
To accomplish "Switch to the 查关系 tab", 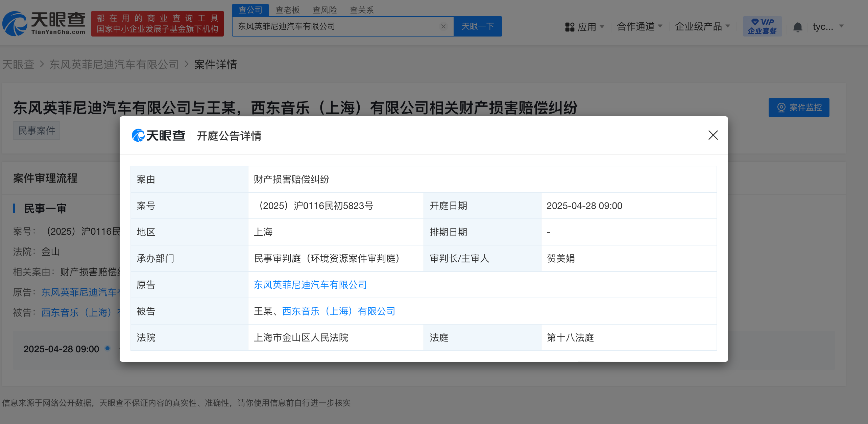I will pyautogui.click(x=362, y=10).
